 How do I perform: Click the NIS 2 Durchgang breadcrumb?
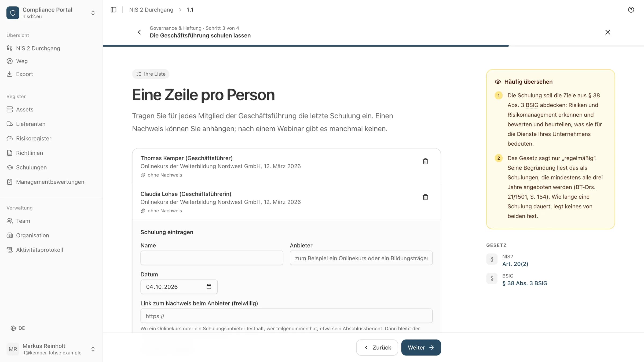(x=151, y=10)
